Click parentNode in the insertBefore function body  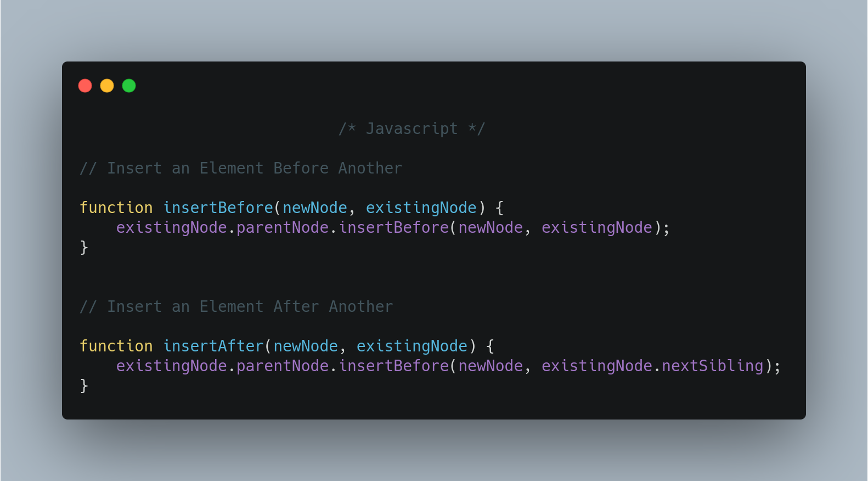click(x=283, y=227)
